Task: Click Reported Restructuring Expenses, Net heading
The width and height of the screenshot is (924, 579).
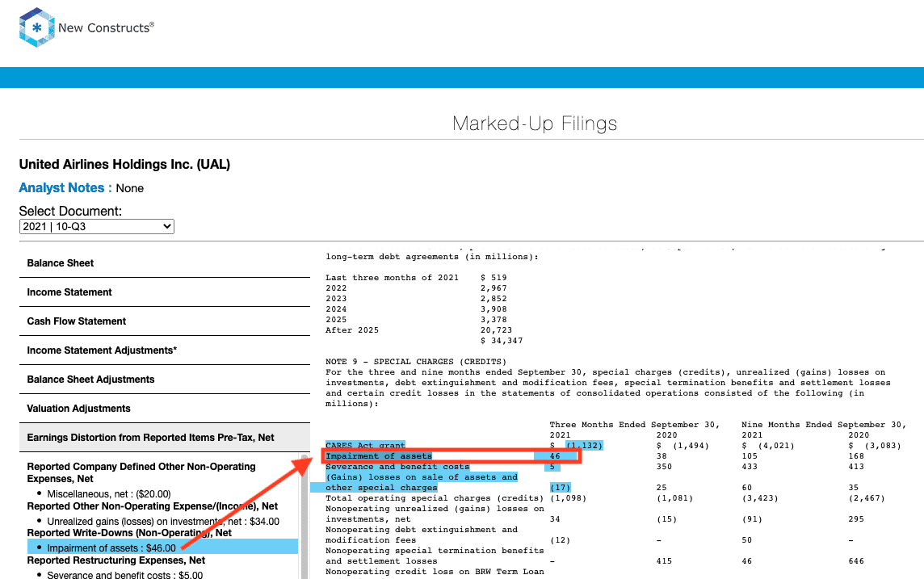Action: [116, 560]
